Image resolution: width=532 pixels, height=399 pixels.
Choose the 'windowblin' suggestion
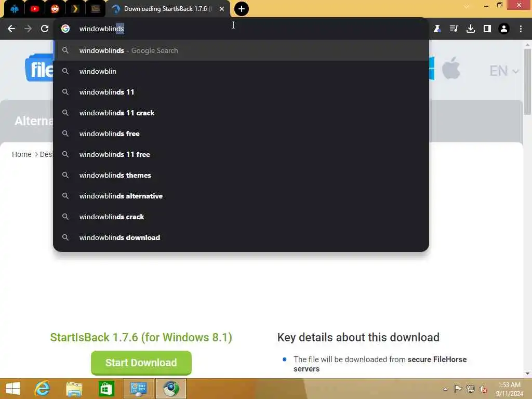(x=241, y=71)
